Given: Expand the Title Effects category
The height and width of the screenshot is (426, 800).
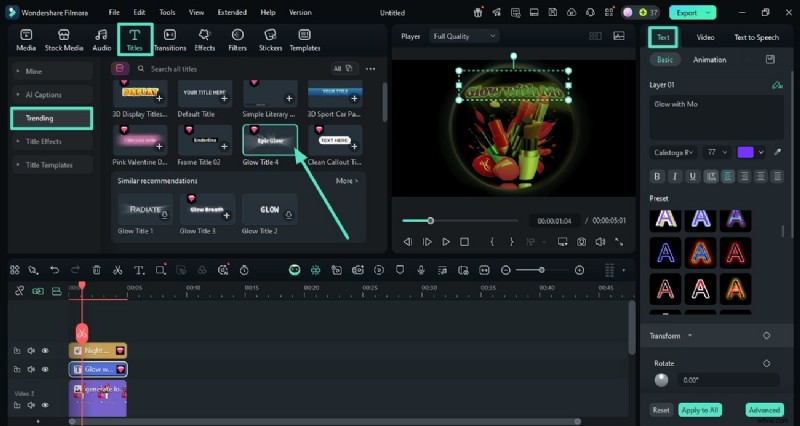Looking at the screenshot, I should tap(43, 141).
